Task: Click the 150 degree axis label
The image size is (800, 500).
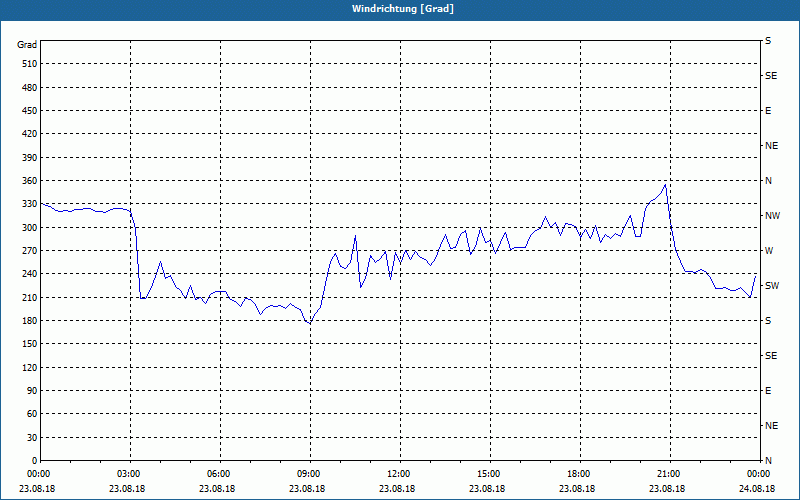Action: 30,343
